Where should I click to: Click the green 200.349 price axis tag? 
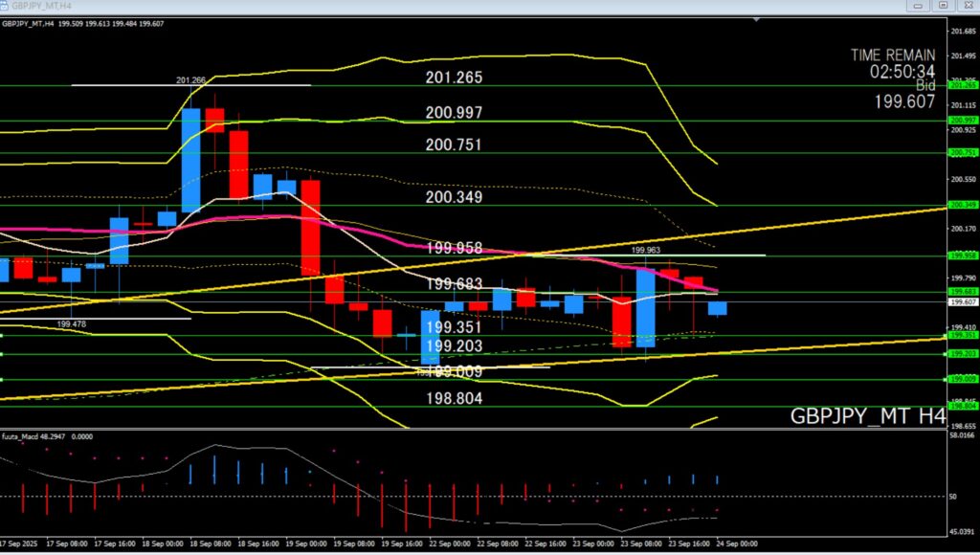click(961, 205)
